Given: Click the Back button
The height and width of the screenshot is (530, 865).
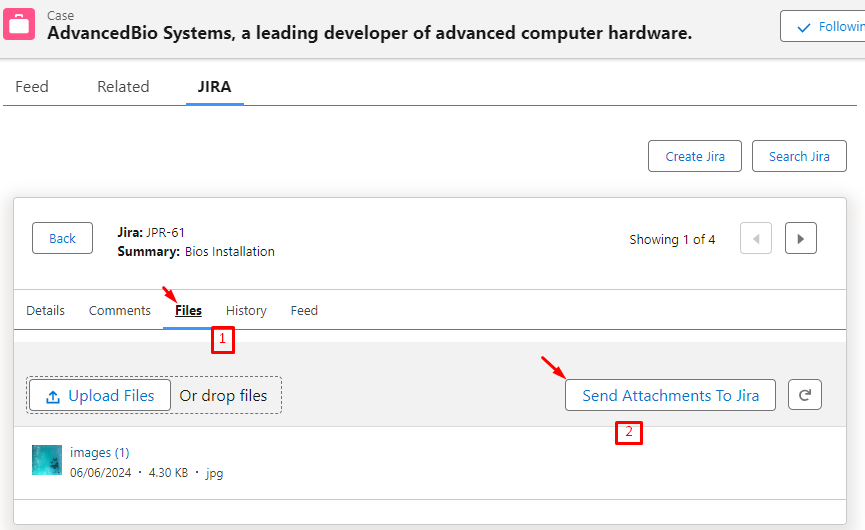Looking at the screenshot, I should (x=62, y=238).
